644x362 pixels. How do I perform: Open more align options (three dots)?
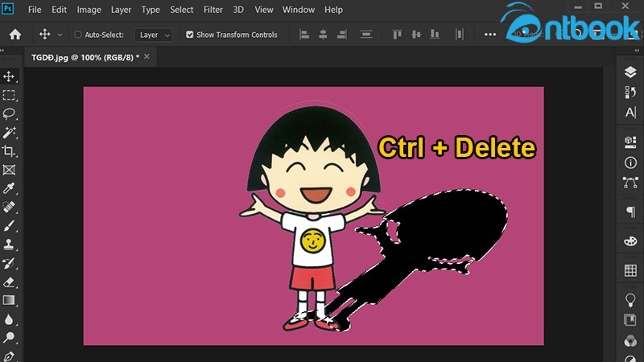490,35
